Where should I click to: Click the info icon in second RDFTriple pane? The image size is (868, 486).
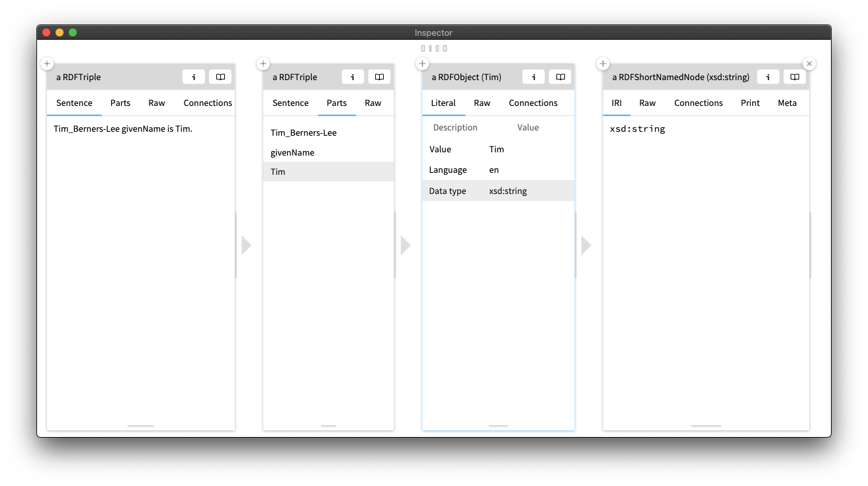click(353, 77)
